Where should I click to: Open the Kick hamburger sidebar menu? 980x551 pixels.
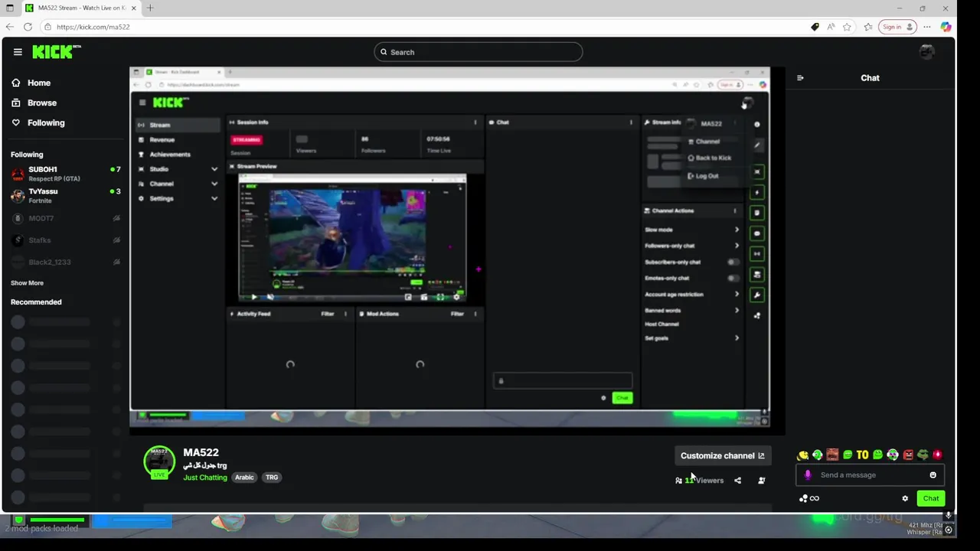tap(18, 52)
